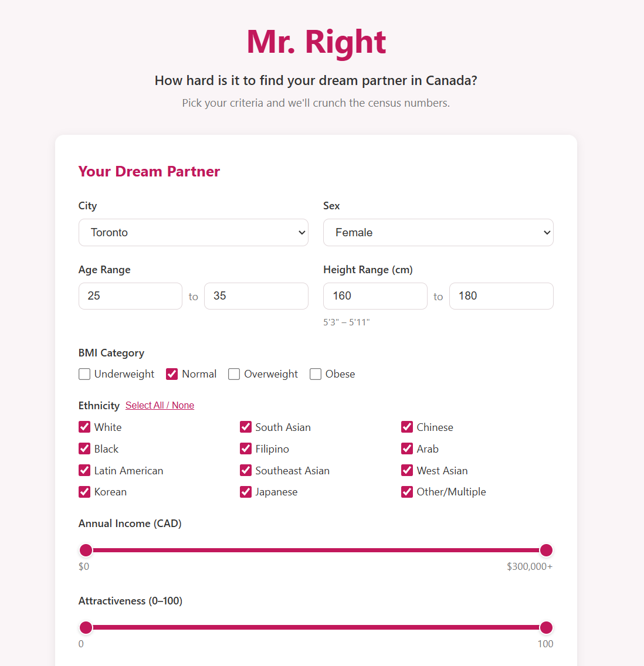Check the Underweight BMI category

(x=84, y=373)
